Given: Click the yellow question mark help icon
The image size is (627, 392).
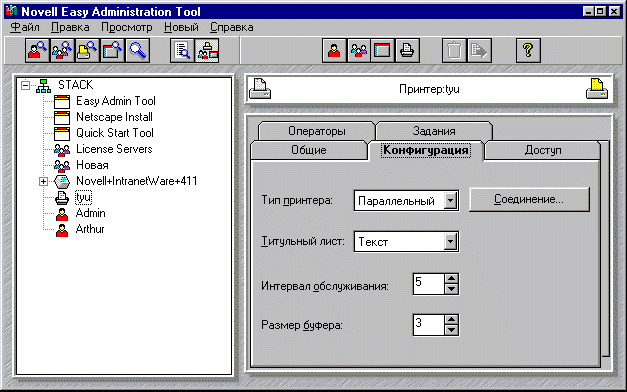Looking at the screenshot, I should point(528,50).
